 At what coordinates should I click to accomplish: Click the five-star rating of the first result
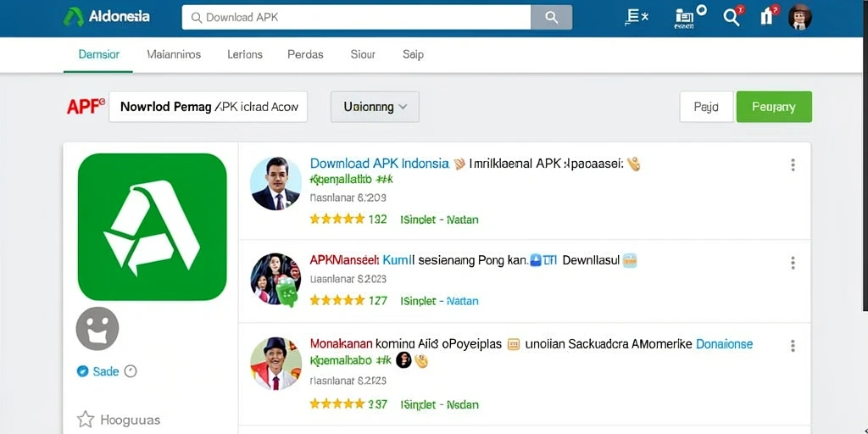click(x=337, y=220)
